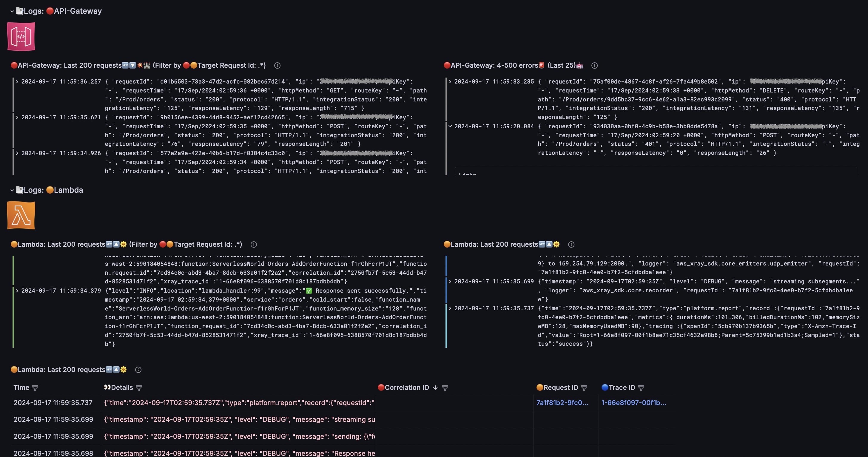
Task: Expand the 11:59:36.257 GET log entry
Action: click(x=17, y=81)
